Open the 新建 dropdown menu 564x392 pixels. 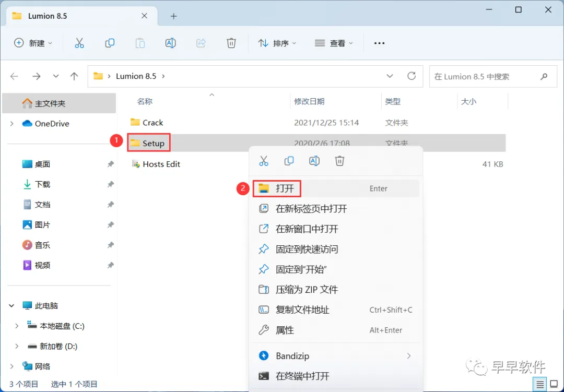33,43
